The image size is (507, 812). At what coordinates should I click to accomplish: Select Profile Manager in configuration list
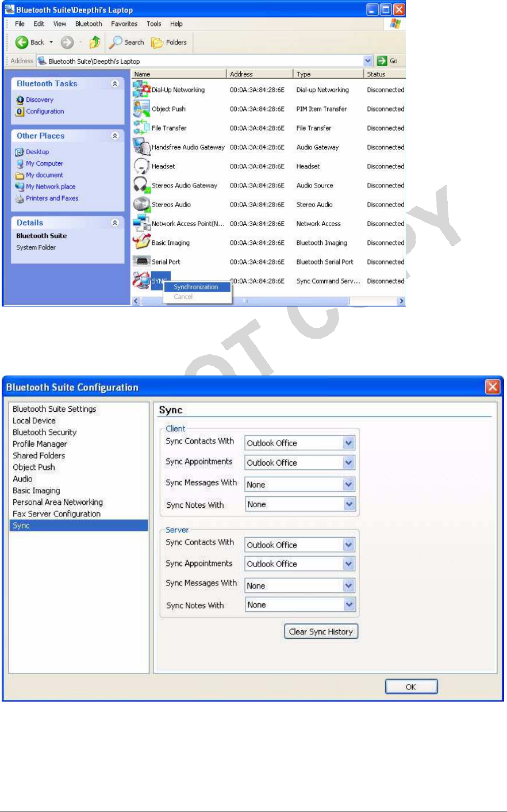tap(40, 444)
